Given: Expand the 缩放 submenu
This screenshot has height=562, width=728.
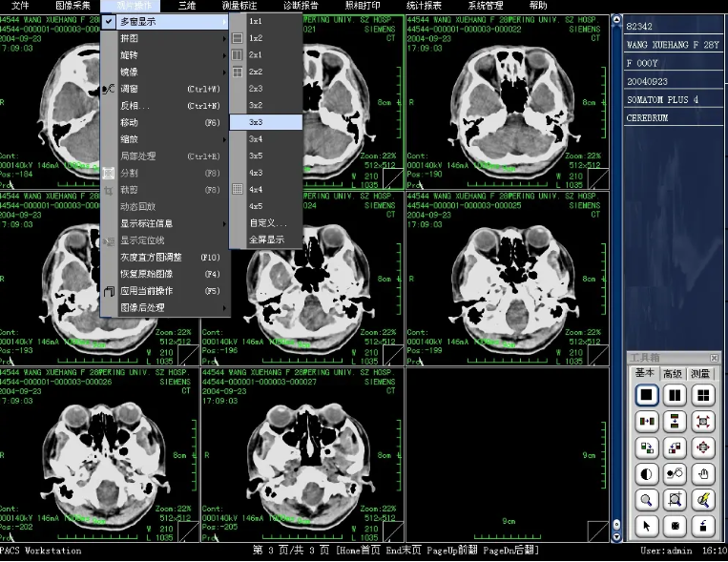Looking at the screenshot, I should [166, 139].
